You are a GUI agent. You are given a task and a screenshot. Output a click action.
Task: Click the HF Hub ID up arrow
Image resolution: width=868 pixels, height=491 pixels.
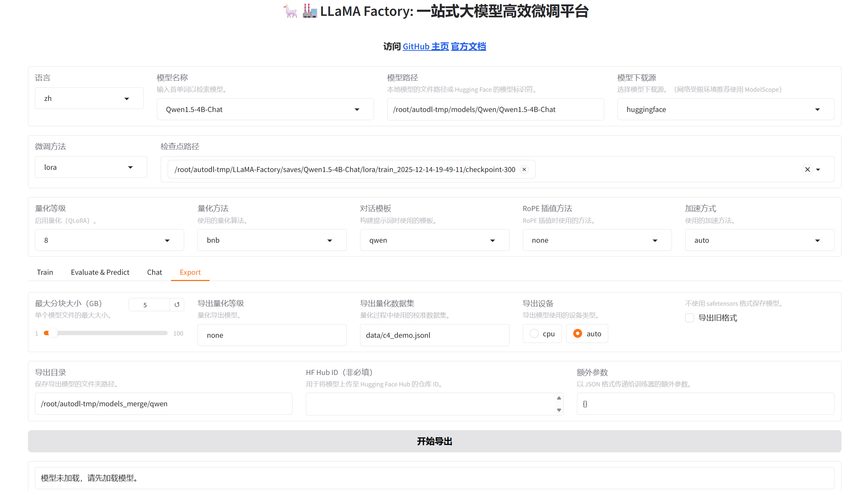(559, 398)
